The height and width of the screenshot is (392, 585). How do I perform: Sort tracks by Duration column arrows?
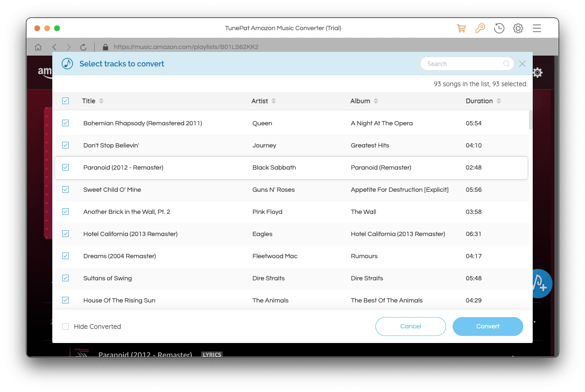499,101
